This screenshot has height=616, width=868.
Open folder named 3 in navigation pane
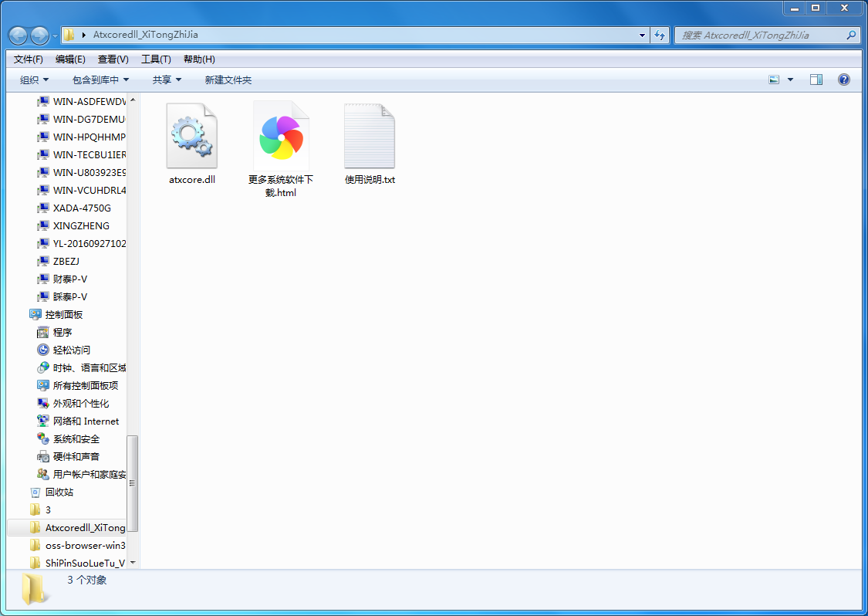[40, 509]
